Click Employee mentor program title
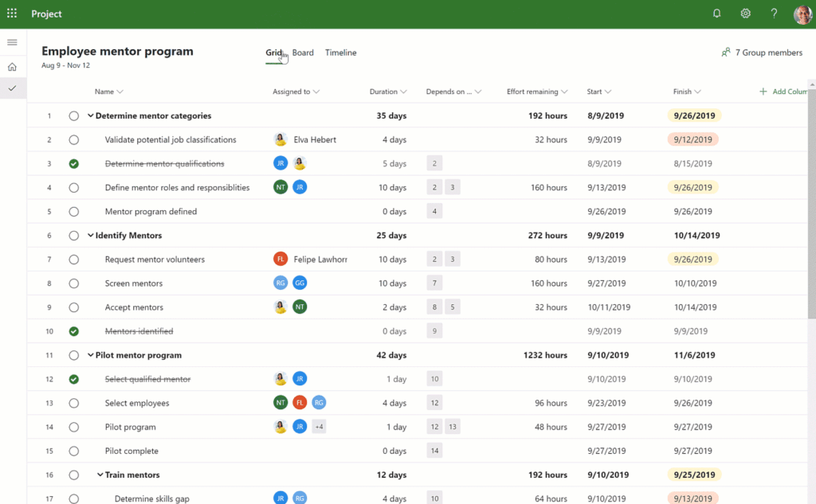816x504 pixels. (x=118, y=51)
